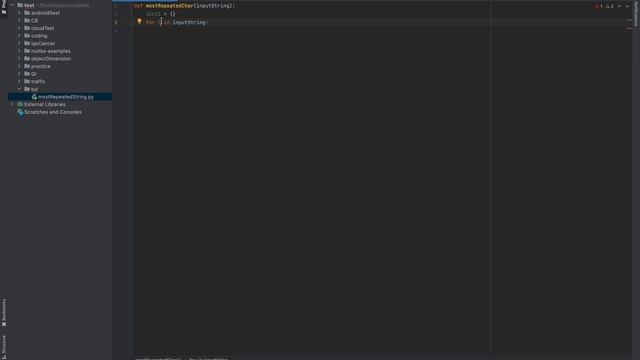
Task: Click the editor error stripe scrollbar
Action: (x=629, y=180)
